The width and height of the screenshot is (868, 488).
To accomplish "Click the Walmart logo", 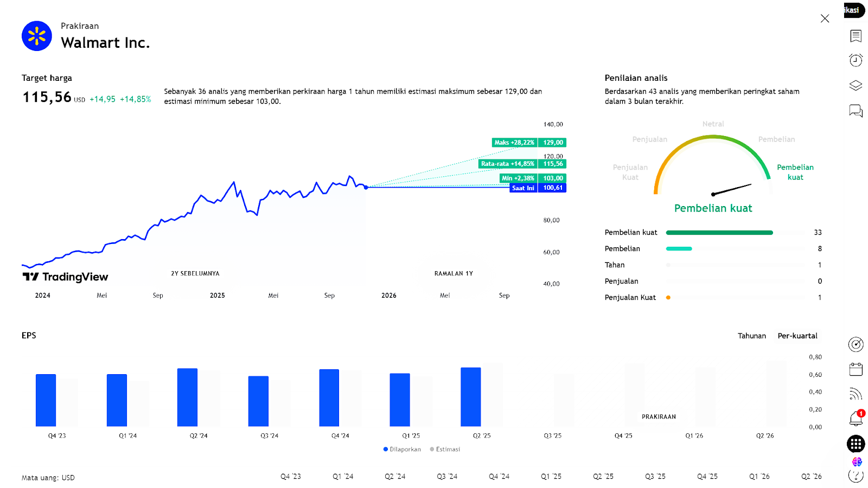I will click(37, 36).
